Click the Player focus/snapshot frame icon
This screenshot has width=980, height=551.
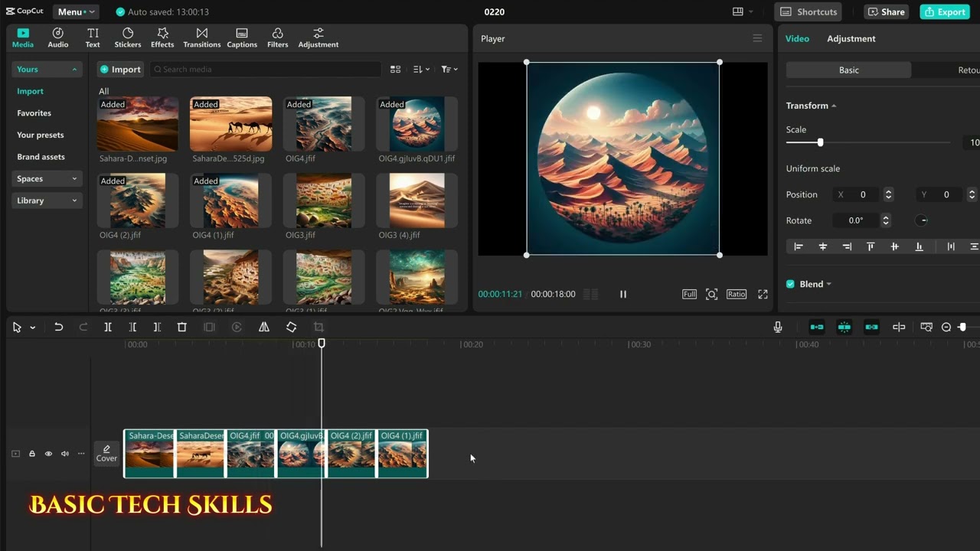pos(712,294)
